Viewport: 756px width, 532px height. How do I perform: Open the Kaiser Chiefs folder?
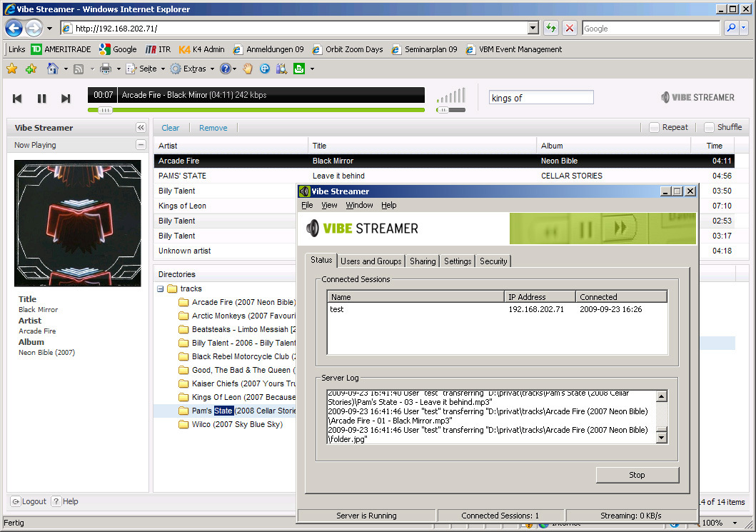click(x=237, y=384)
